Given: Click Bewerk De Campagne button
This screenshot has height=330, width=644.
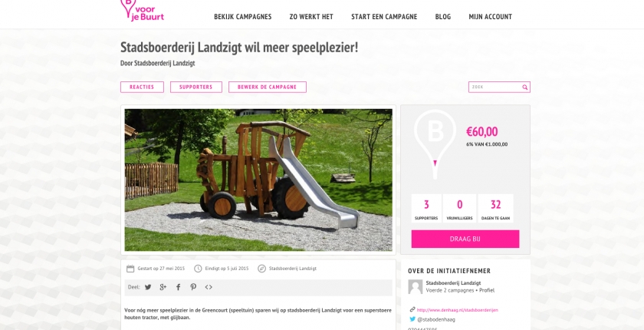Looking at the screenshot, I should (x=268, y=87).
